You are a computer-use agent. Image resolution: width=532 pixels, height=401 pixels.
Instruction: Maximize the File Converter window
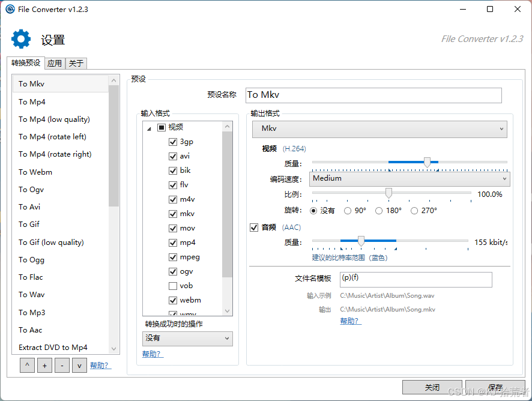click(x=490, y=9)
